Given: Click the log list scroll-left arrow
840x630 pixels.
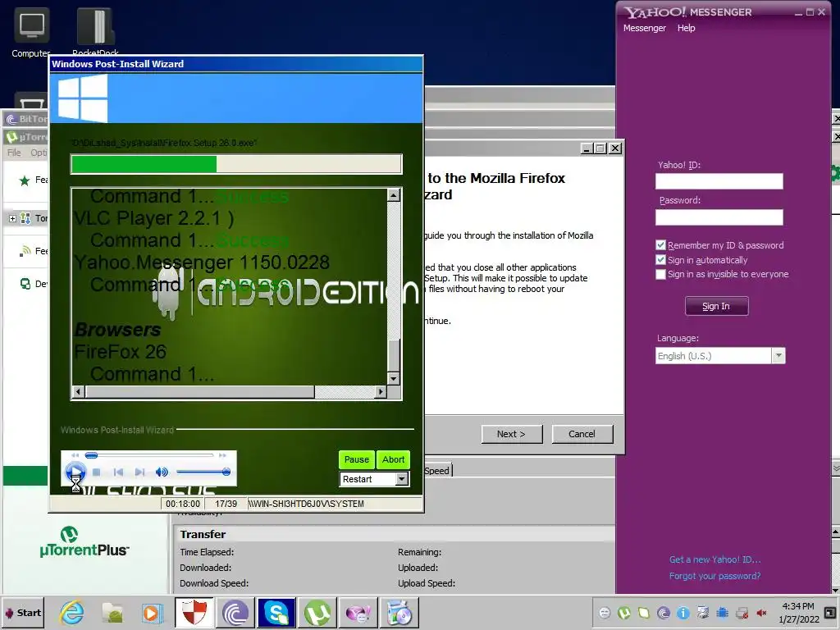Looking at the screenshot, I should [x=78, y=391].
